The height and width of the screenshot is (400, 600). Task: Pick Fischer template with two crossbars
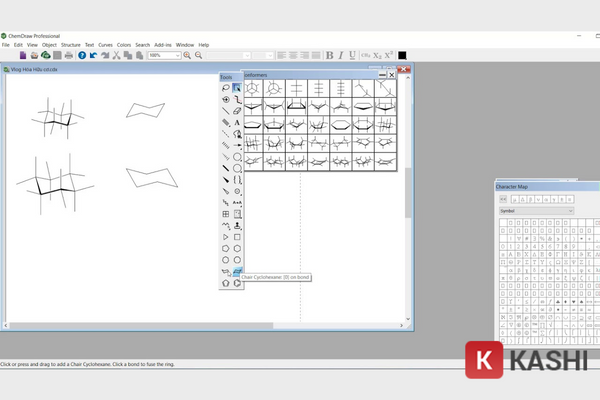(x=297, y=88)
